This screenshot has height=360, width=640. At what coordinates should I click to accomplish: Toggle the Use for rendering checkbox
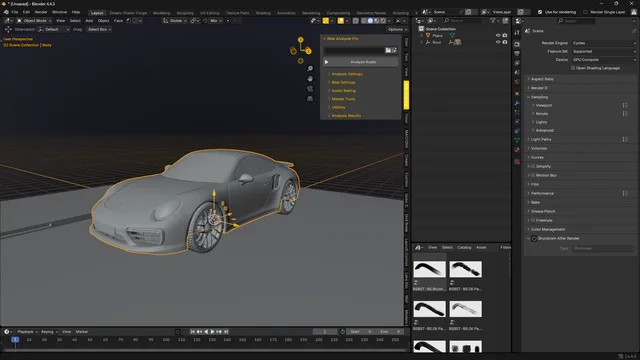[x=540, y=12]
